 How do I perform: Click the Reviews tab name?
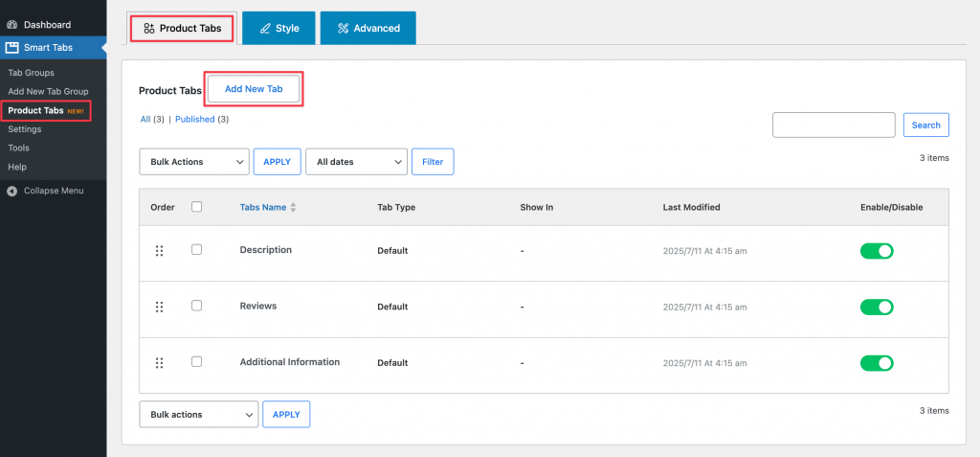point(258,307)
